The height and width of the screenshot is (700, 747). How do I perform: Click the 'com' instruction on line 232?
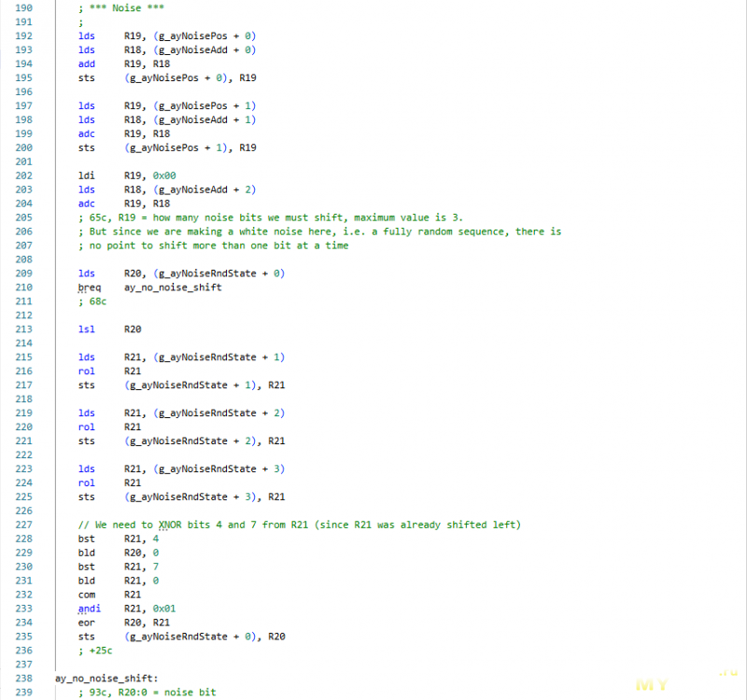pos(86,595)
